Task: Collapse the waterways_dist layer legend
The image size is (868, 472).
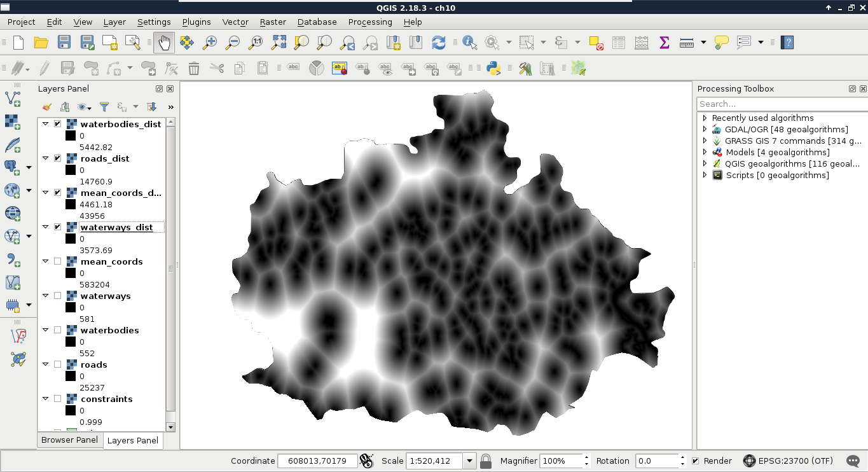Action: click(x=45, y=227)
